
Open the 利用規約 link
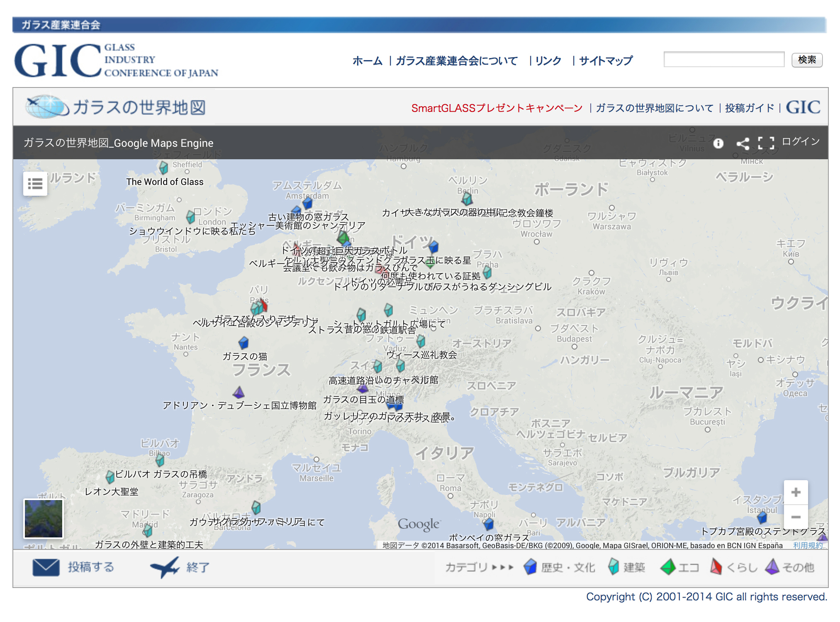pos(808,545)
